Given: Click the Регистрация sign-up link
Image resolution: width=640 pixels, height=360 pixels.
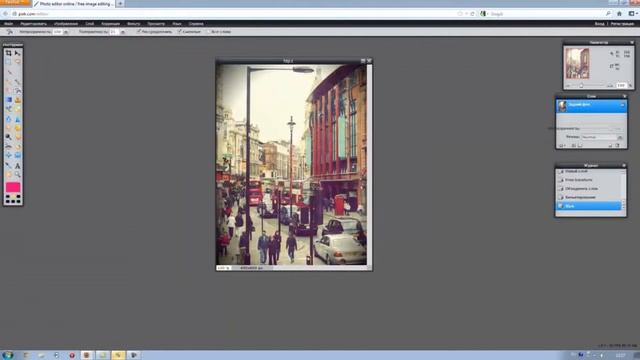Looking at the screenshot, I should point(622,24).
